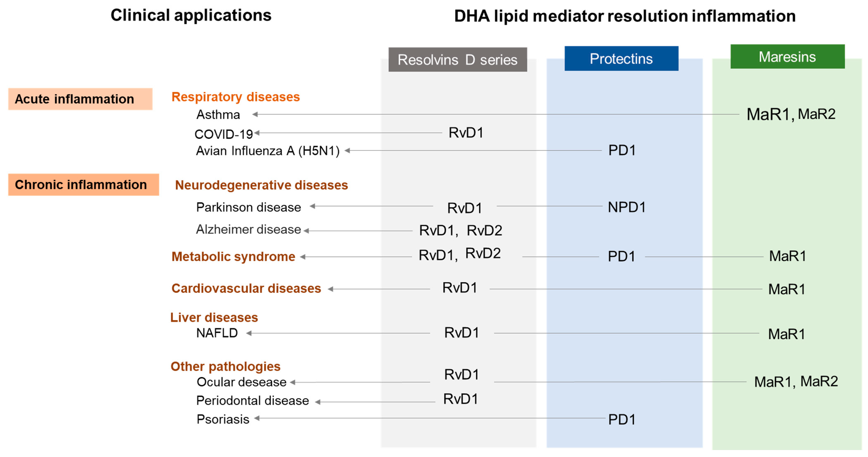Click the NAFLD entry
Viewport: 868px width, 457px height.
point(217,333)
